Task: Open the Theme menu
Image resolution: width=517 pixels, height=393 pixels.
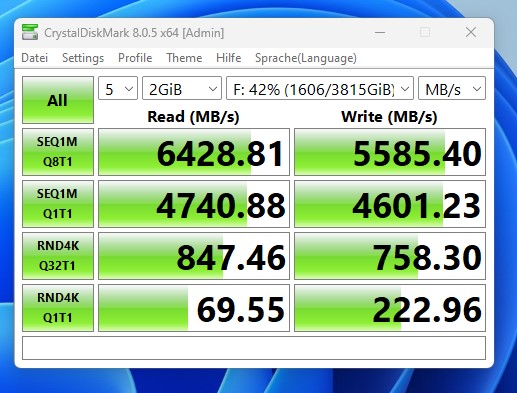Action: [184, 58]
